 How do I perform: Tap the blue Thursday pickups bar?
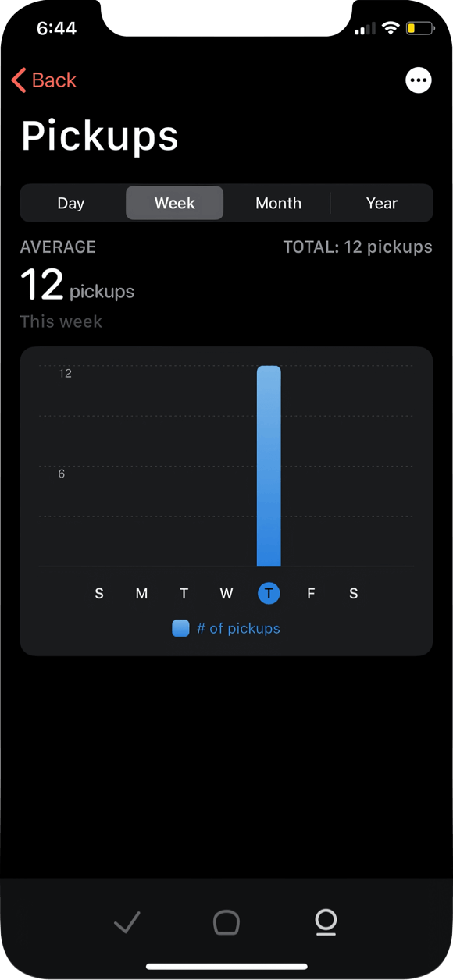pos(269,466)
